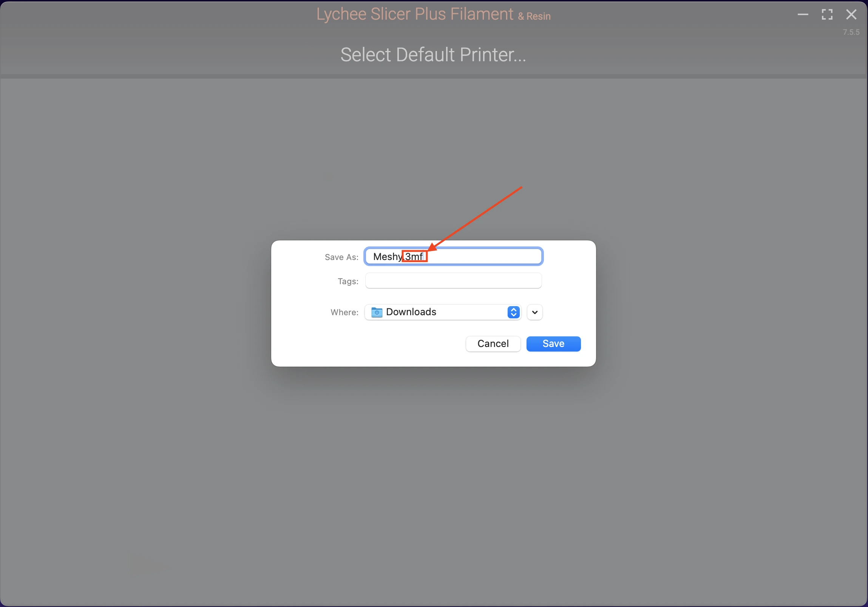Click on the word Meshy in filename
Viewport: 868px width, 607px height.
click(x=387, y=256)
